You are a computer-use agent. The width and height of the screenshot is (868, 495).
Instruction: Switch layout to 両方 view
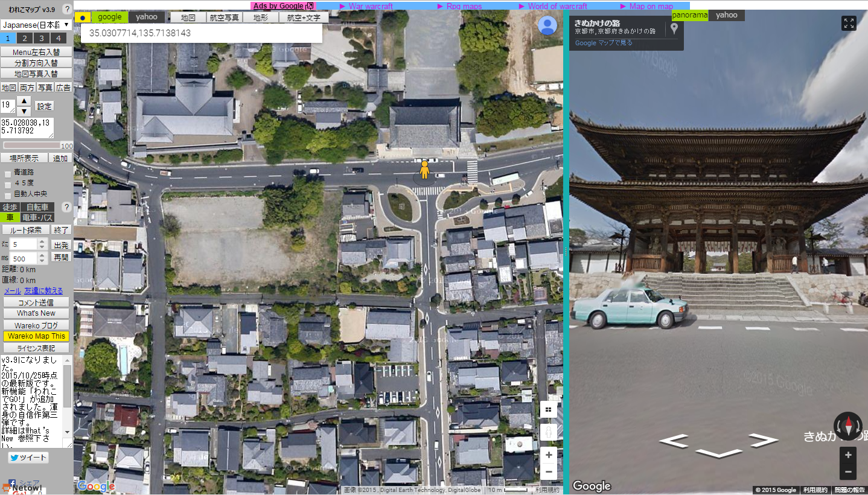(x=27, y=88)
